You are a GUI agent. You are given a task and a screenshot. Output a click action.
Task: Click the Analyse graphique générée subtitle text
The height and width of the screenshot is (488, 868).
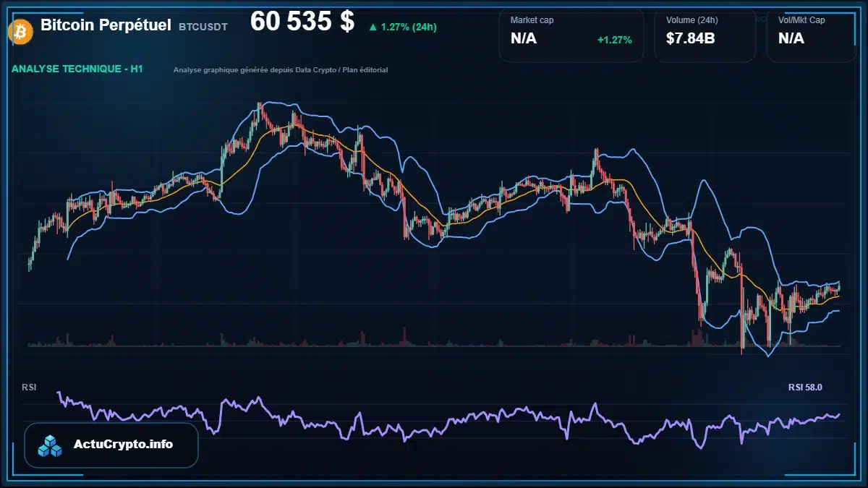click(x=281, y=70)
